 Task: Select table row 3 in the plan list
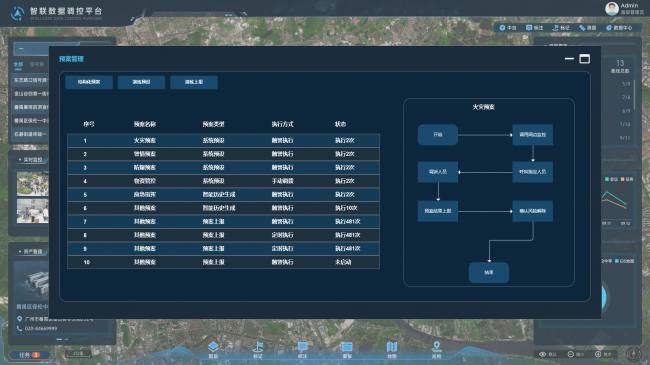pyautogui.click(x=223, y=168)
